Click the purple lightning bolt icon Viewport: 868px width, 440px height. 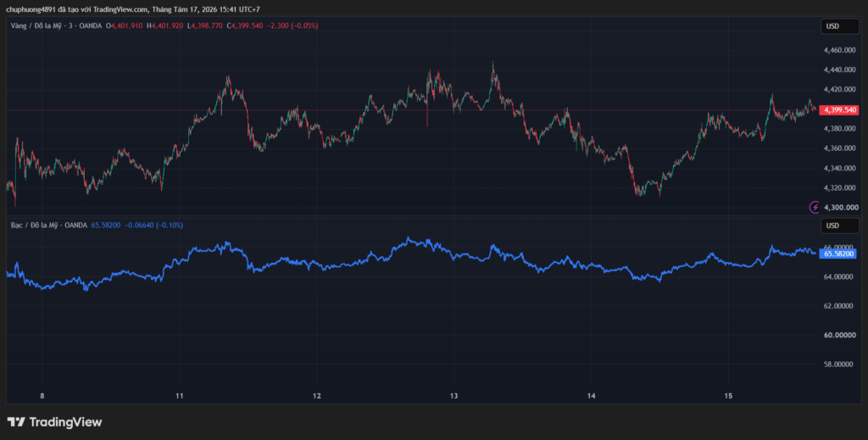click(815, 208)
